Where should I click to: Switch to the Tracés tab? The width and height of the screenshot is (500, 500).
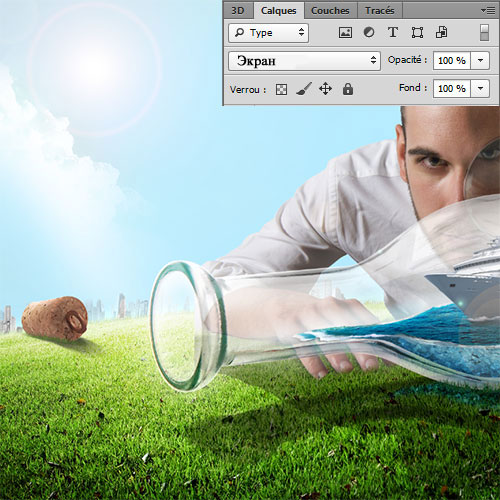pyautogui.click(x=380, y=11)
